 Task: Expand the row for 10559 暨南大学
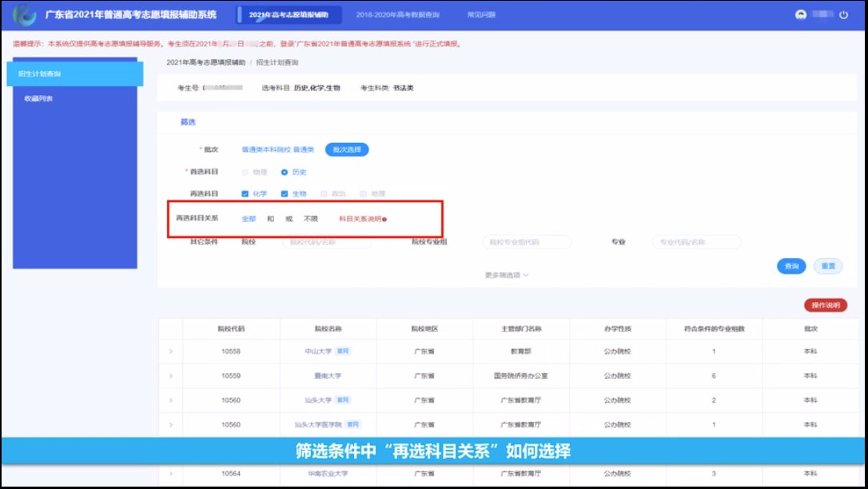(x=170, y=376)
